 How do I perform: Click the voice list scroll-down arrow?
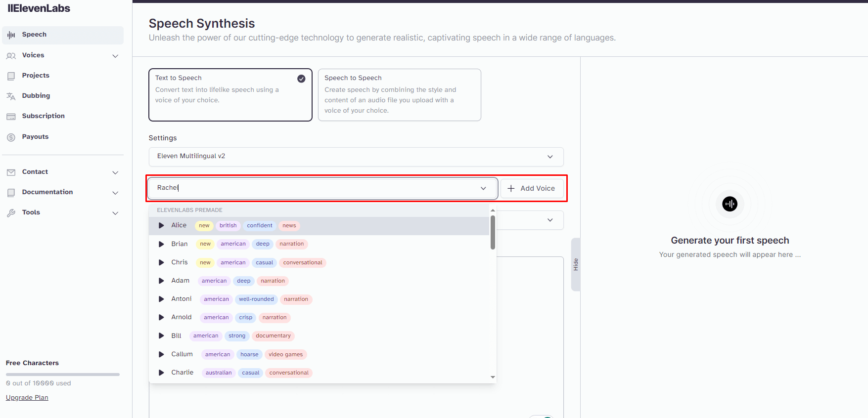[x=493, y=377]
